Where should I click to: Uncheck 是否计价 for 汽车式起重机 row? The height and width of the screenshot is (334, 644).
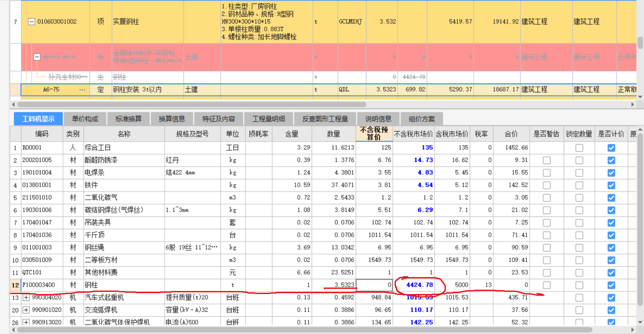tap(611, 298)
